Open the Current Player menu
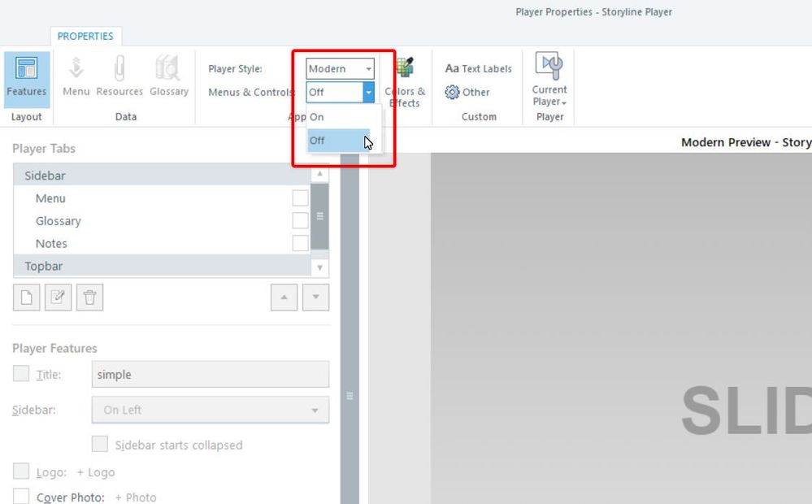Image resolution: width=812 pixels, height=504 pixels. (549, 79)
